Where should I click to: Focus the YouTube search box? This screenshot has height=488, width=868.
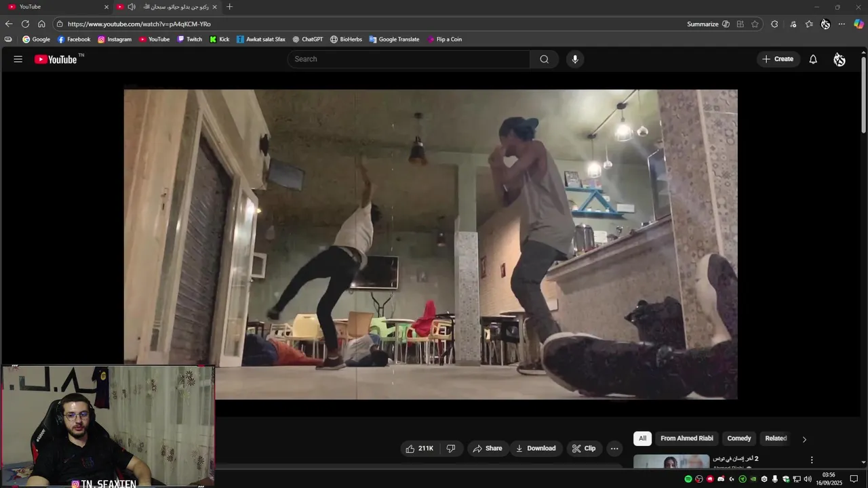point(408,59)
